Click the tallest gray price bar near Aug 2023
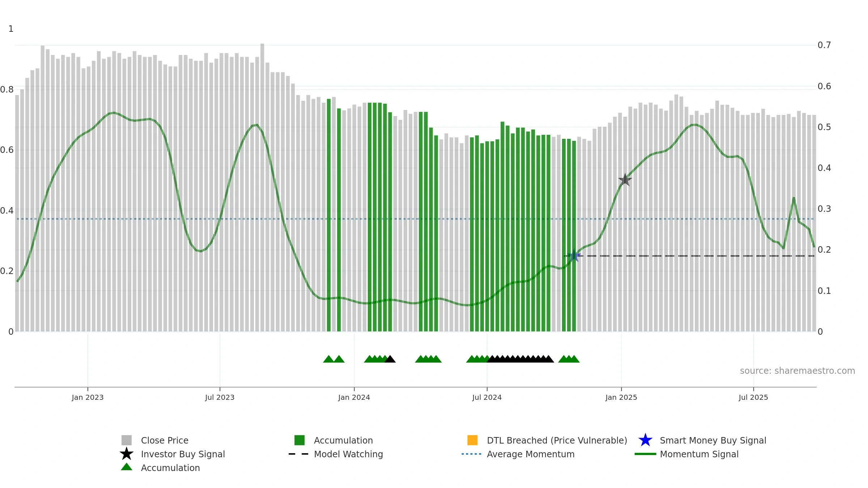 (262, 188)
